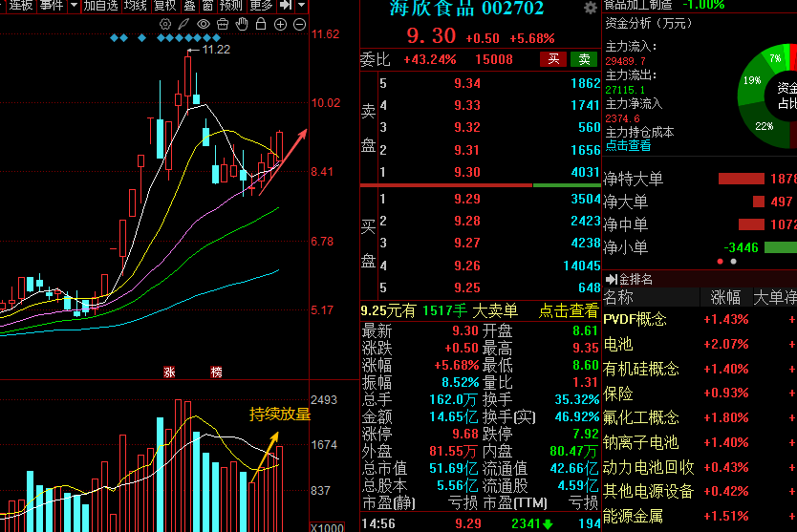Sort by 名称 column header
This screenshot has height=532, width=797.
point(618,298)
